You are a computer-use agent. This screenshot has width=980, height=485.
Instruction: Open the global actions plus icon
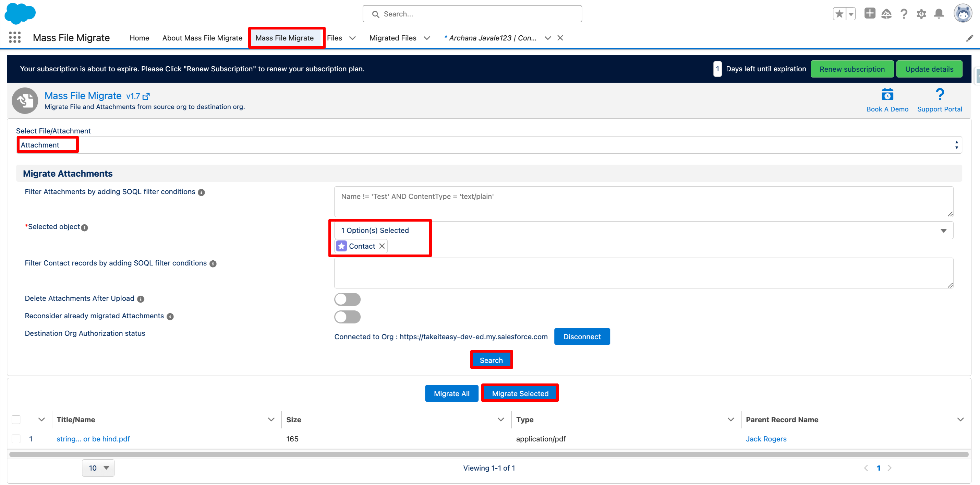869,13
